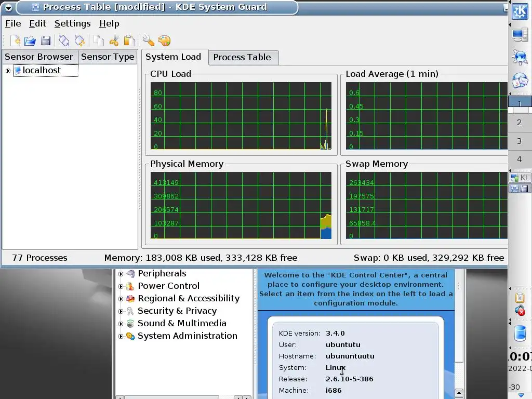Expand the Security & Privacy category
Viewport: 532px width, 399px height.
121,312
